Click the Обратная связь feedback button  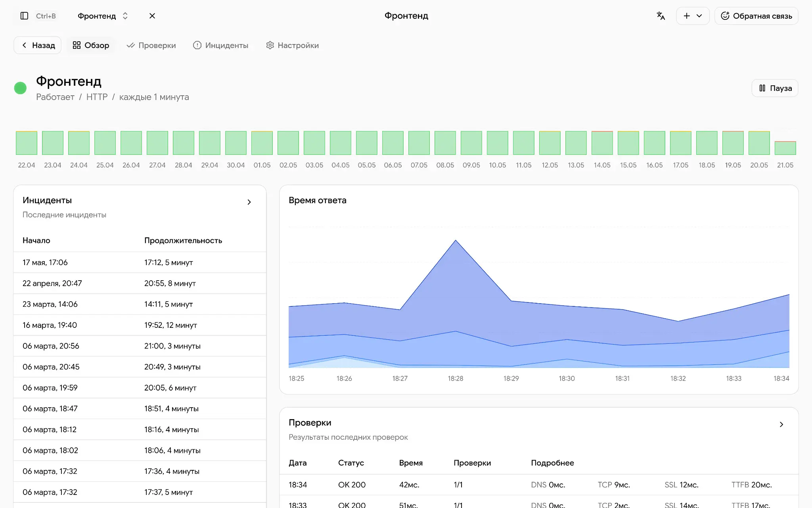[756, 16]
